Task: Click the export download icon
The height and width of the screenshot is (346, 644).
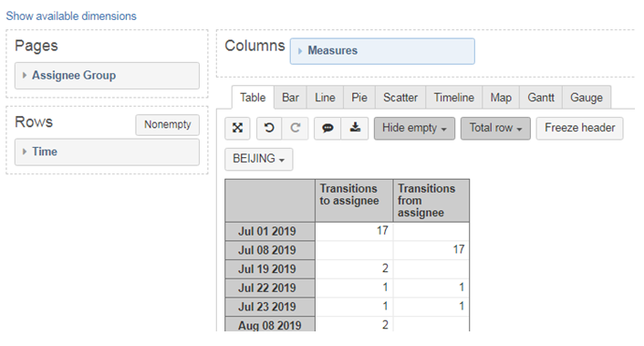Action: pyautogui.click(x=355, y=128)
